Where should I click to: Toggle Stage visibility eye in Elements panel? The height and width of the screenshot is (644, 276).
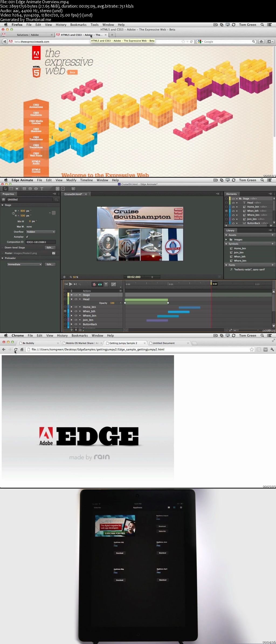[x=233, y=199]
